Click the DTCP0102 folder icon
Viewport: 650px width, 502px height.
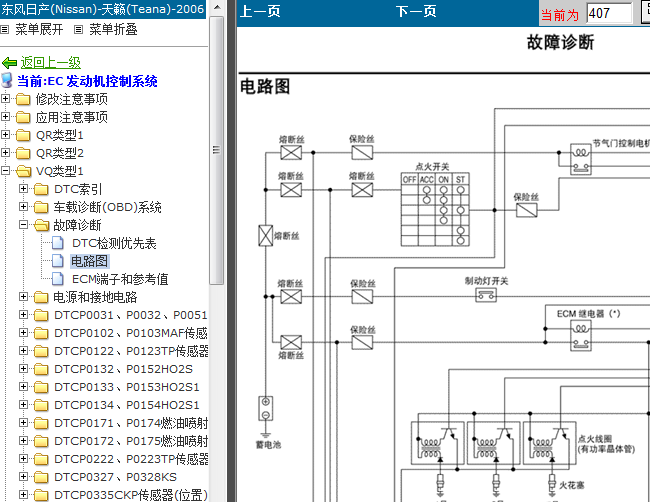41,333
